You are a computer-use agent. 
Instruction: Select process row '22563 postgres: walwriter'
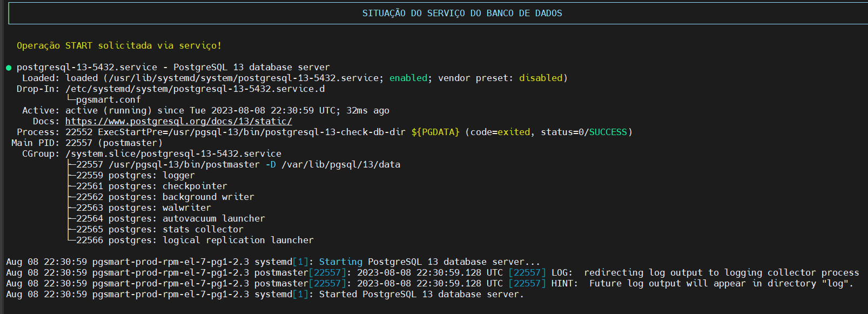144,208
